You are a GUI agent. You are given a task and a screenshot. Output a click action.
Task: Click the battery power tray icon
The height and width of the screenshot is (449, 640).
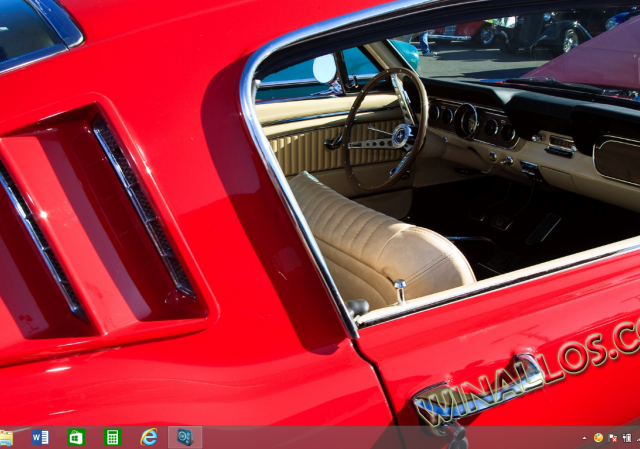point(626,438)
